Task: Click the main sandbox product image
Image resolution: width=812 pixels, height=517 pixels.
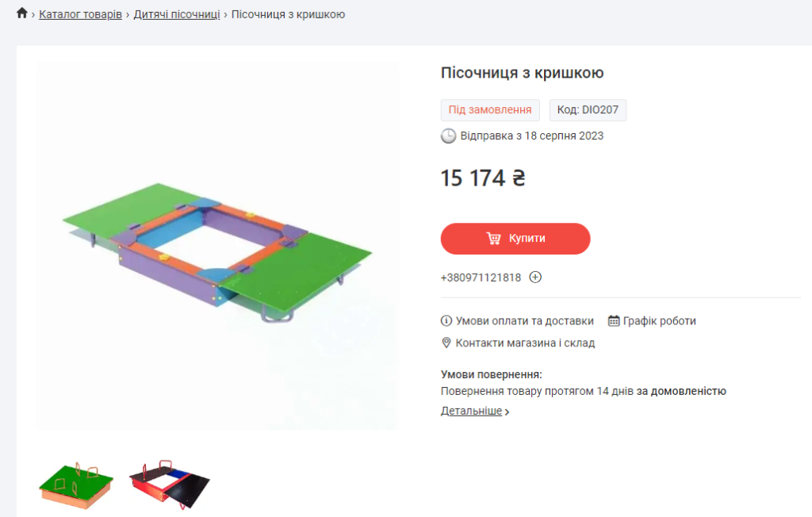Action: click(217, 246)
